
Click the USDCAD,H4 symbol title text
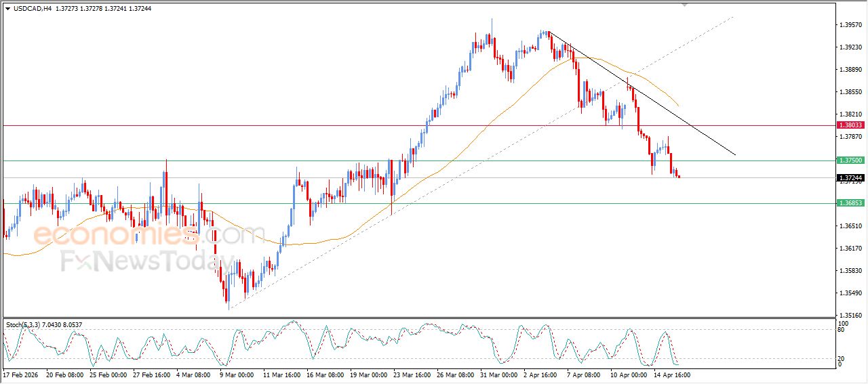click(x=32, y=9)
